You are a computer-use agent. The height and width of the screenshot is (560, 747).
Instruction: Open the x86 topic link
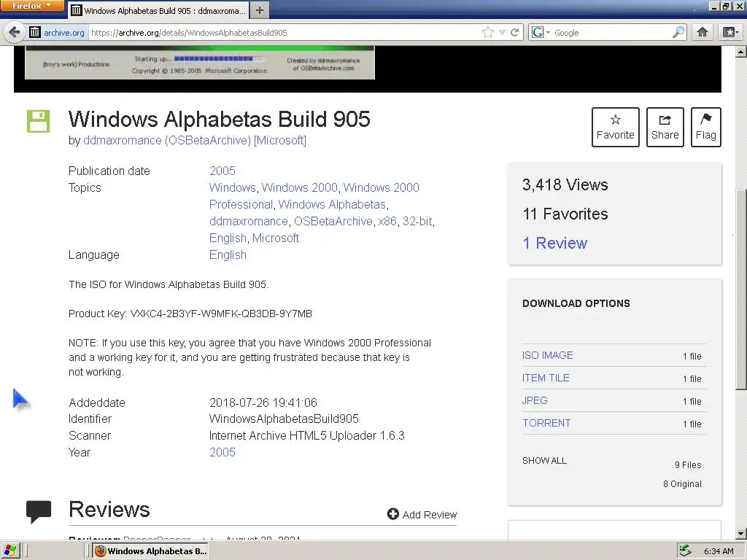387,222
